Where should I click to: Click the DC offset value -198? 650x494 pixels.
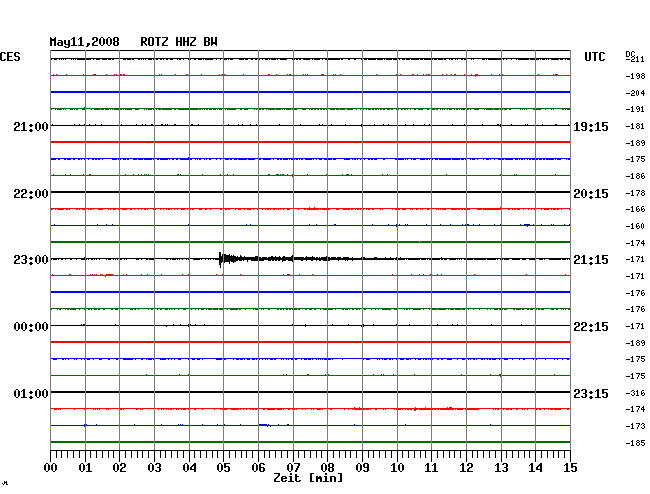tap(635, 76)
